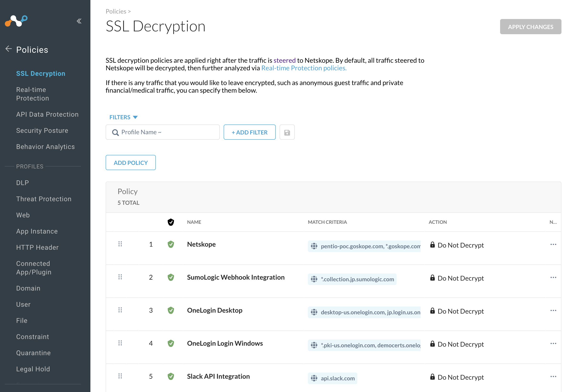The image size is (571, 392).
Task: Select Threat Protection under Profiles
Action: [x=44, y=199]
